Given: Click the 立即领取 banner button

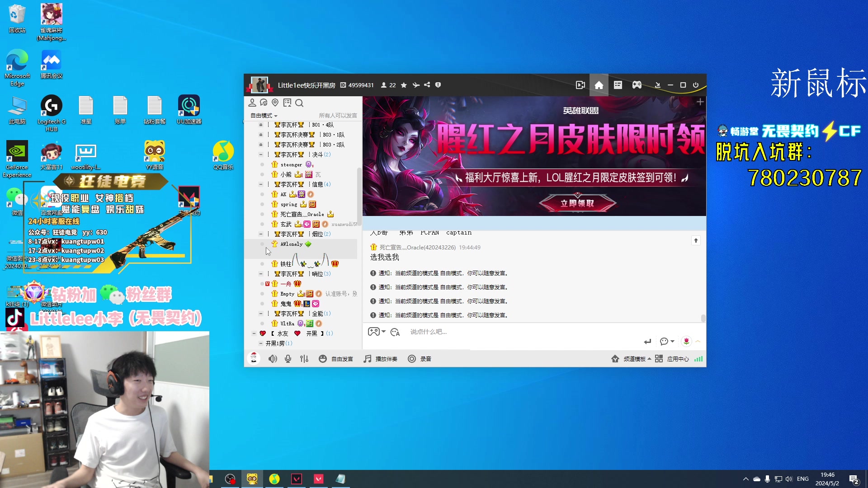Looking at the screenshot, I should tap(577, 203).
